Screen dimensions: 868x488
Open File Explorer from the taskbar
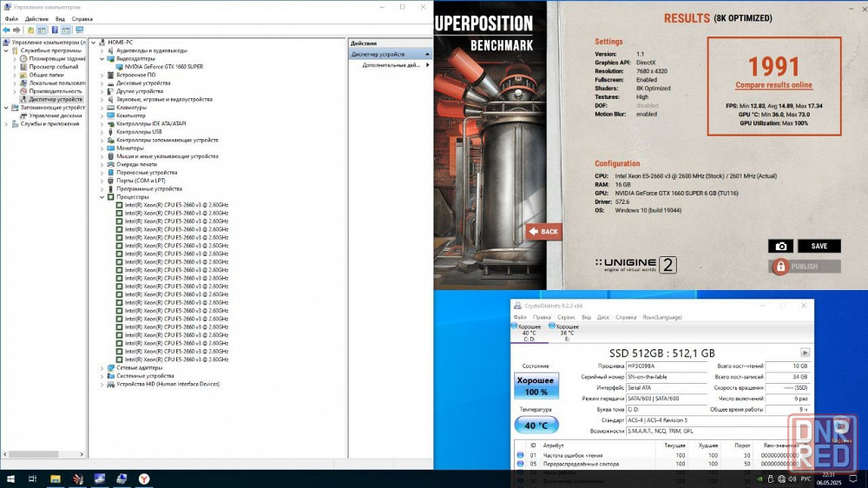click(56, 478)
